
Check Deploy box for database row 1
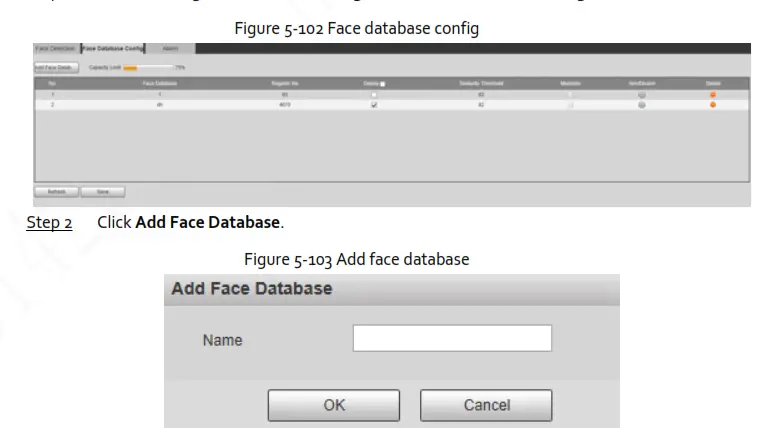(x=374, y=94)
